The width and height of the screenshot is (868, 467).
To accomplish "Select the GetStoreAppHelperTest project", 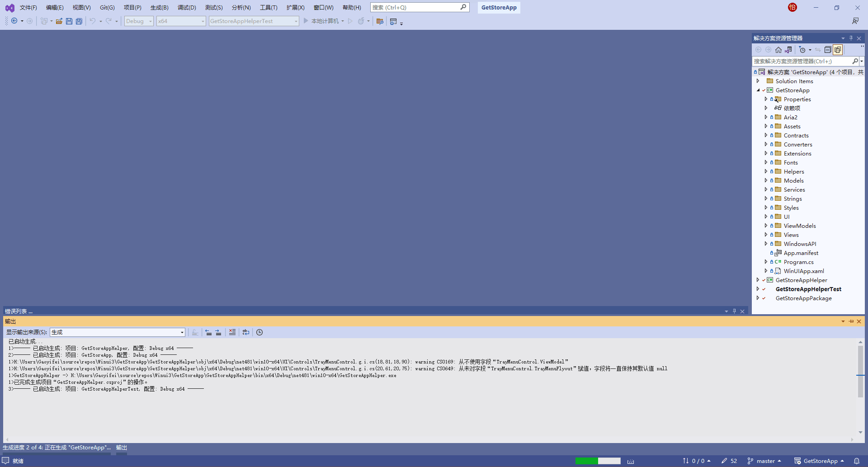I will (x=808, y=289).
